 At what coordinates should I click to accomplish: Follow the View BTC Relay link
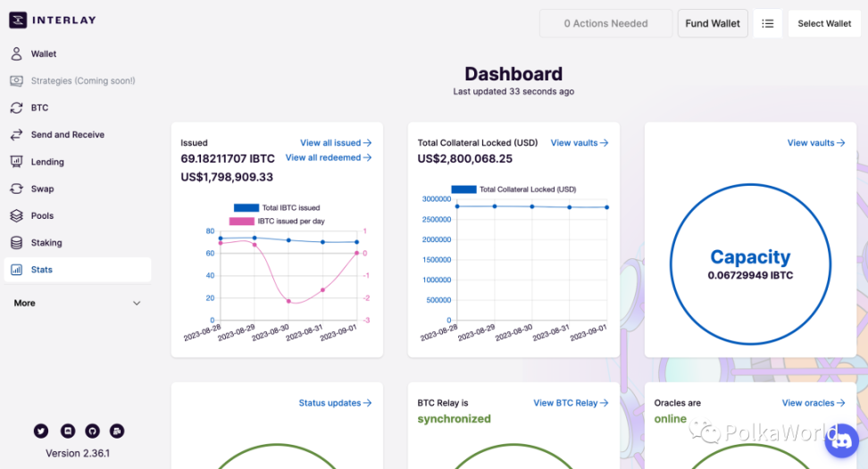[x=571, y=403]
